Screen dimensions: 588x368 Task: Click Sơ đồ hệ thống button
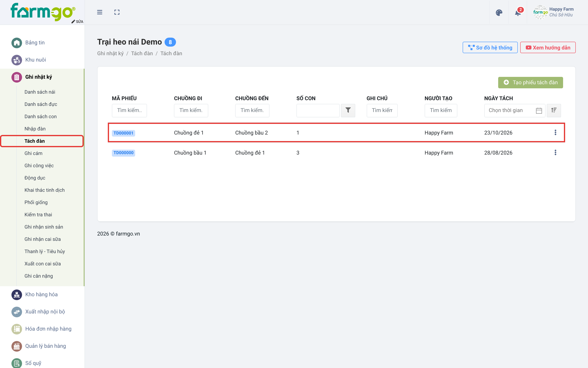point(490,47)
